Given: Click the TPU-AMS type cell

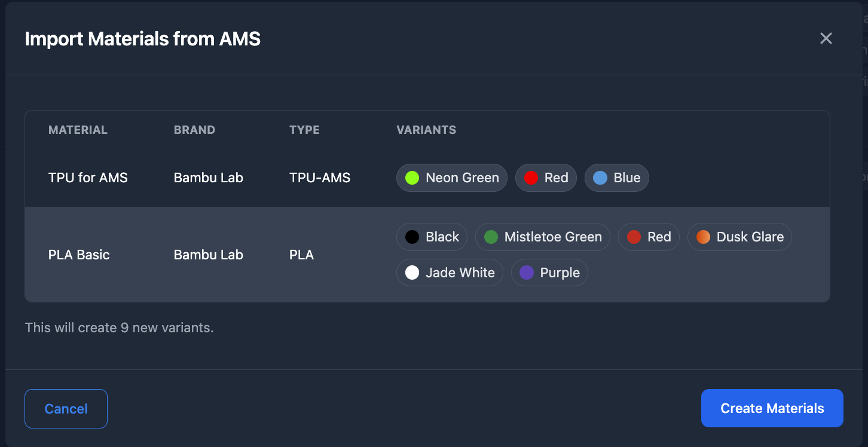Looking at the screenshot, I should (320, 178).
